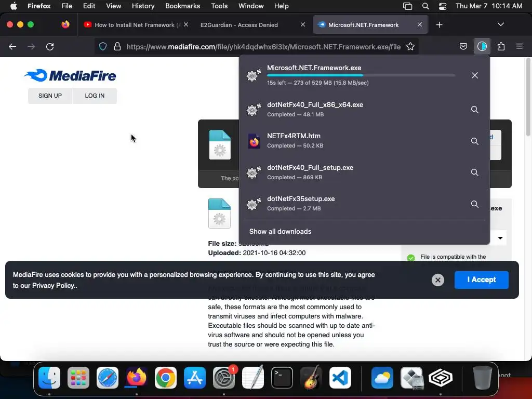Screen dimensions: 532x399
Task: Open the Bookmarks menu
Action: click(182, 6)
